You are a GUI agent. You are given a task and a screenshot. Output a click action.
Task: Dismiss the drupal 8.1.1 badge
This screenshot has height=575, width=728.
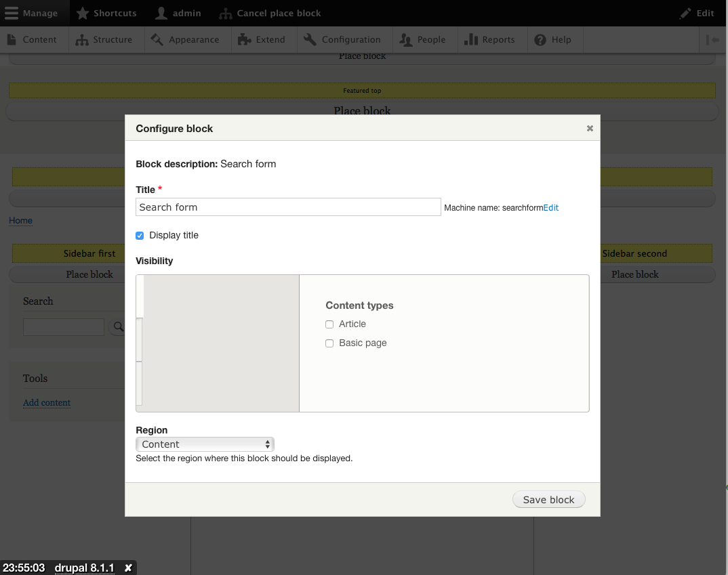coord(129,568)
